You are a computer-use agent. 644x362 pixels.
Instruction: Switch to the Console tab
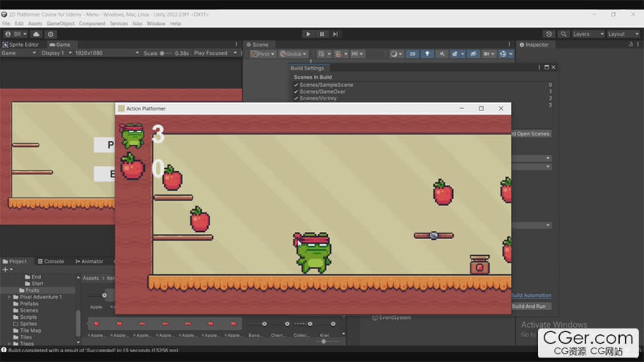coord(51,261)
